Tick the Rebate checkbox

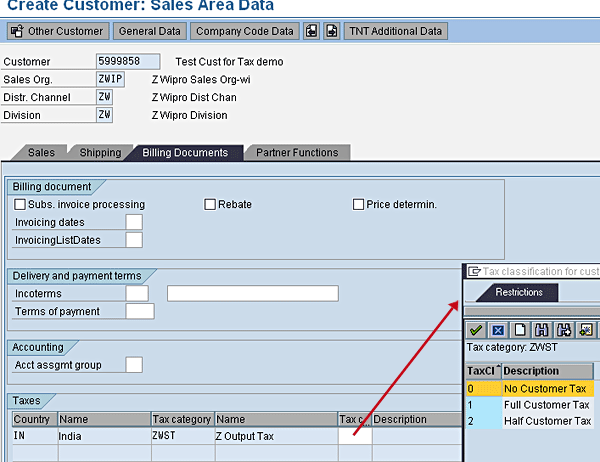point(210,204)
